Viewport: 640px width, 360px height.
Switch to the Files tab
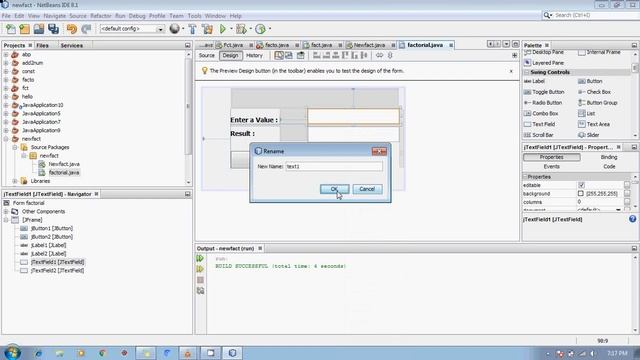pyautogui.click(x=42, y=45)
